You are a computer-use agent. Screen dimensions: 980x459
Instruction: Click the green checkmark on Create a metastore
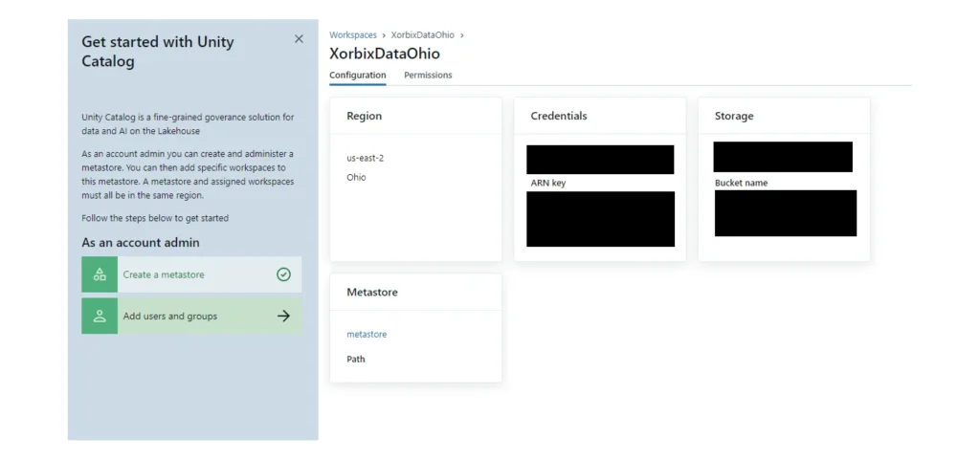point(283,274)
